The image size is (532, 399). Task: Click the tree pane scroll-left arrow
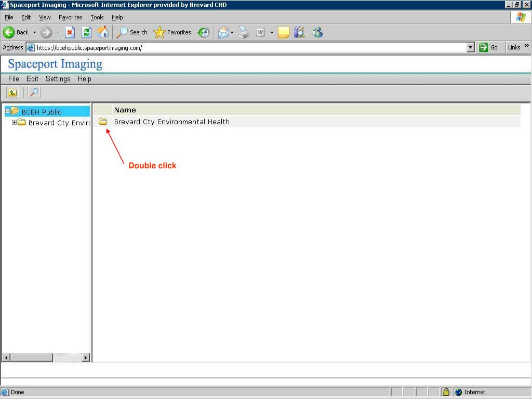(x=6, y=357)
